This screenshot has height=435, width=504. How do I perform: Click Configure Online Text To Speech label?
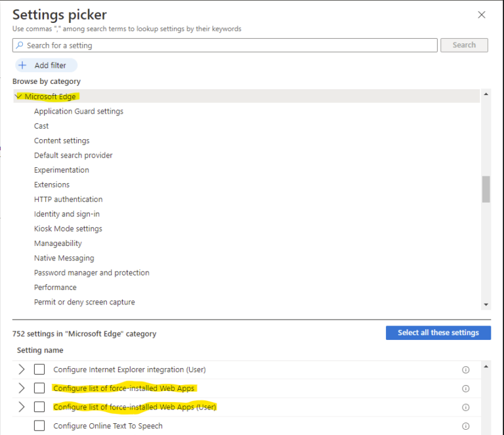coord(108,426)
